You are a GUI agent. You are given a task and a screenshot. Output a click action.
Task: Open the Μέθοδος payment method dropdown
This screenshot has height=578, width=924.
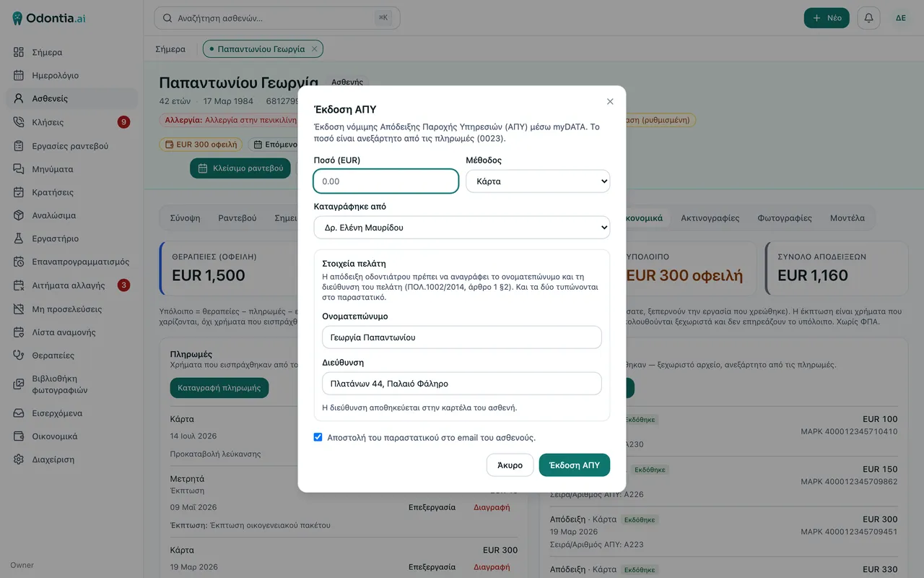click(538, 181)
